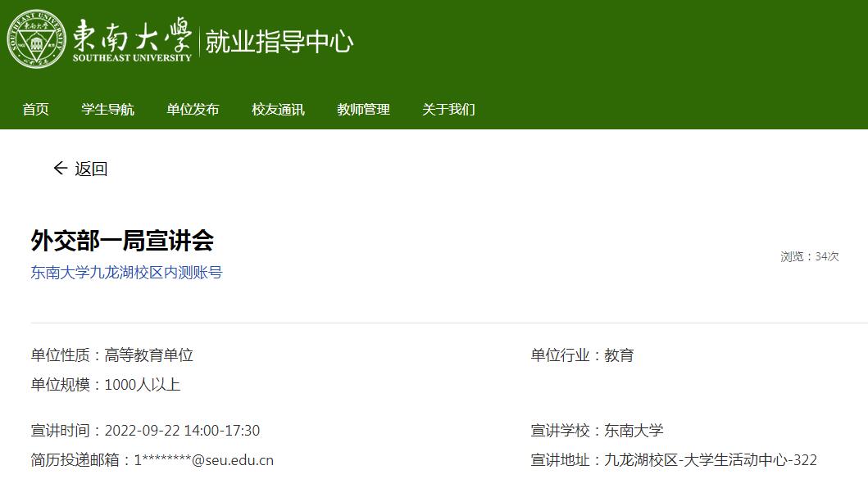Screen dimensions: 868x479
Task: Select 关于我们 in the navigation bar
Action: click(x=448, y=110)
